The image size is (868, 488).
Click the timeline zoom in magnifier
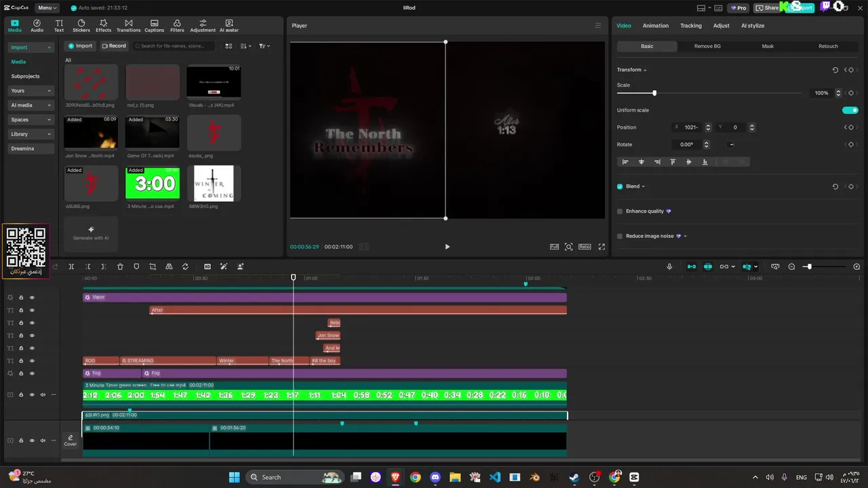click(x=856, y=267)
